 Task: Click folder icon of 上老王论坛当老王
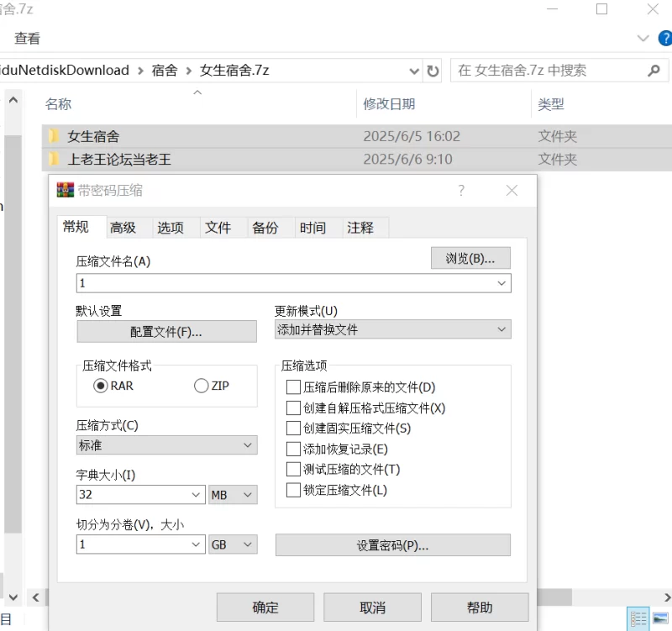pos(55,160)
